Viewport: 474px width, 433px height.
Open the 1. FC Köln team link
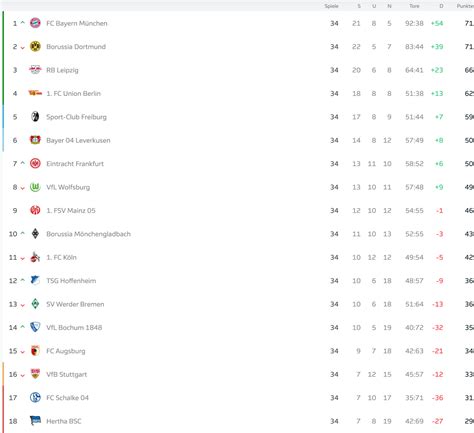pyautogui.click(x=61, y=257)
